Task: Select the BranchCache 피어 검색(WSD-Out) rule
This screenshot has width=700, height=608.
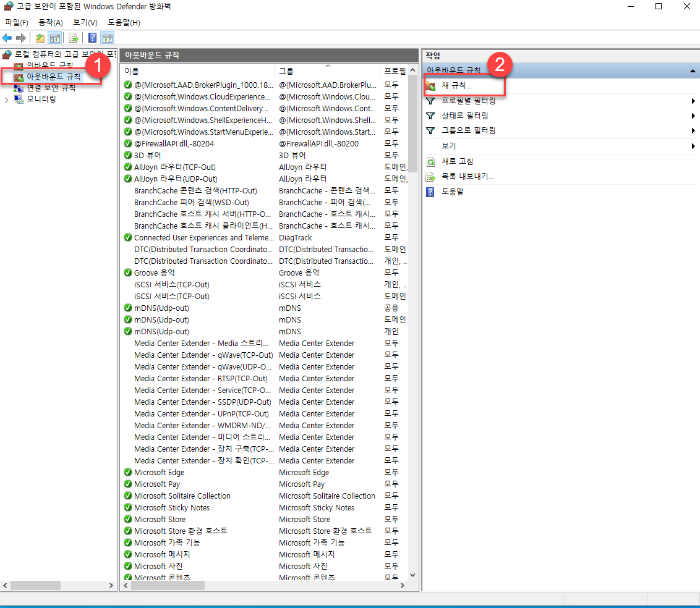Action: [192, 203]
